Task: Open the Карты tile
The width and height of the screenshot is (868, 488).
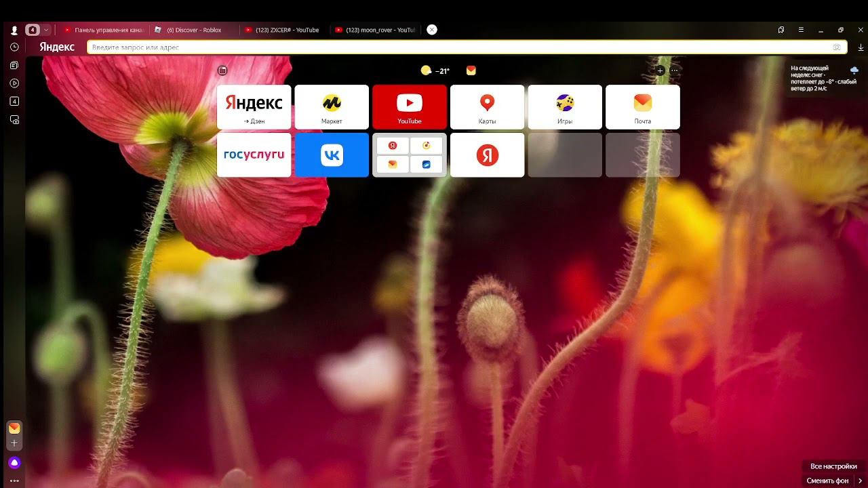Action: pos(487,107)
